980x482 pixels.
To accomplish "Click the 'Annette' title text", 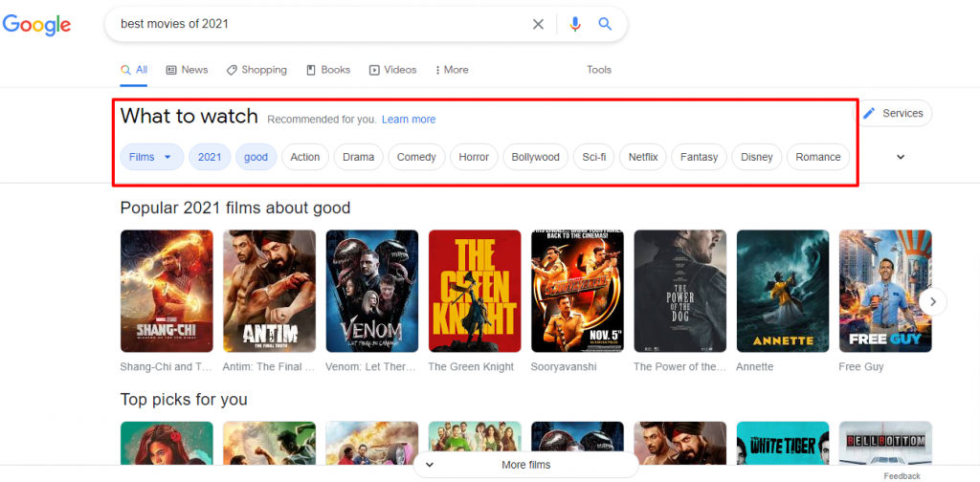I will point(755,366).
